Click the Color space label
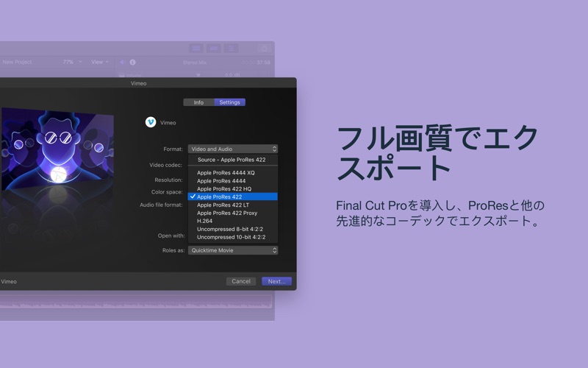The height and width of the screenshot is (368, 588). (x=167, y=192)
